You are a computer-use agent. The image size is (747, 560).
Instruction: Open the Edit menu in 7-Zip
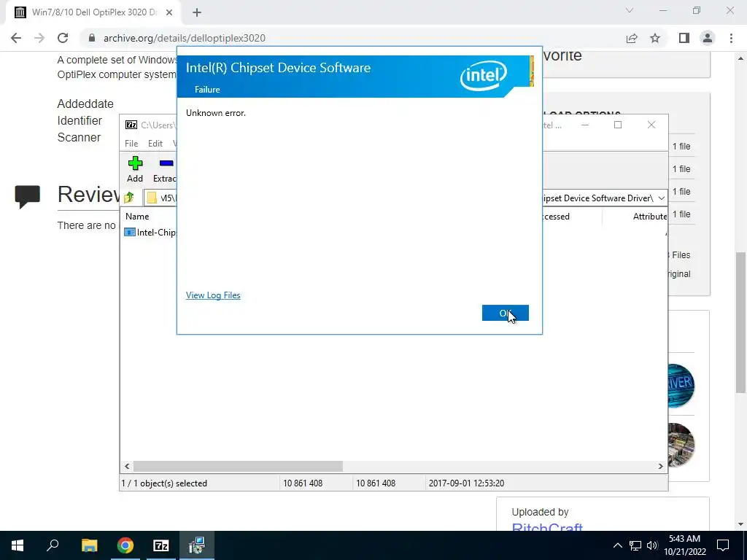[x=155, y=144]
